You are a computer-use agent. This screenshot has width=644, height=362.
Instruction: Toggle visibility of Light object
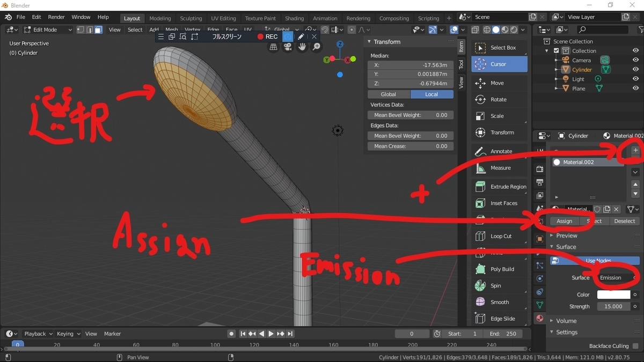click(635, 79)
